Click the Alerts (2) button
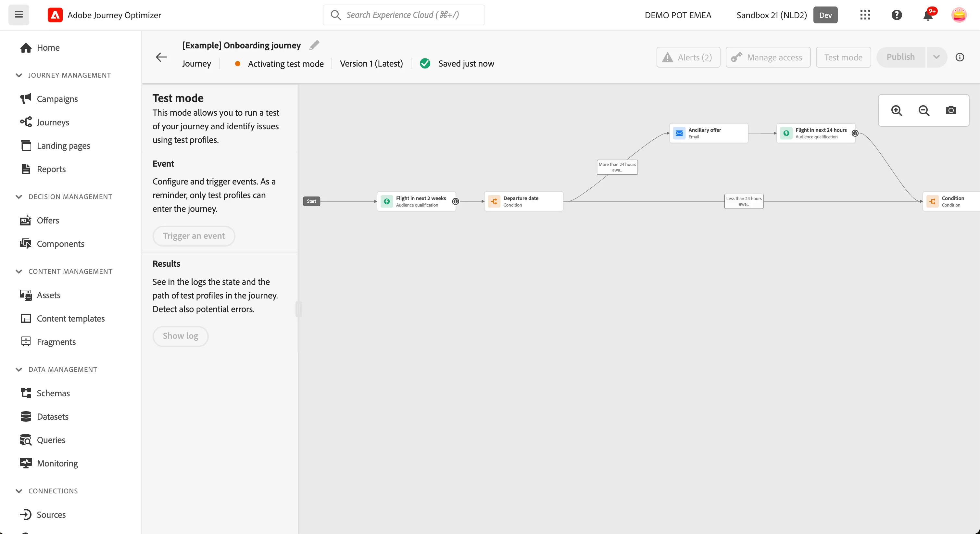 (688, 57)
